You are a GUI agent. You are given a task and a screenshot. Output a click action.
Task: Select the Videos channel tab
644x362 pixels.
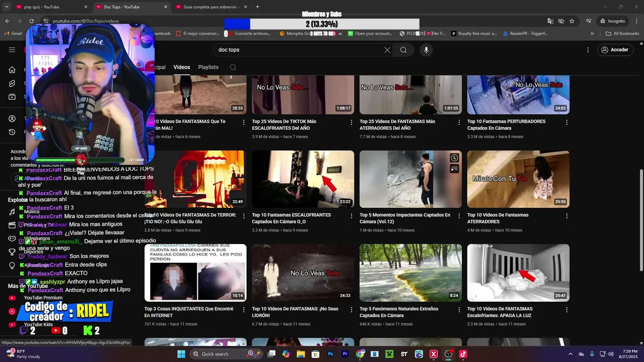pos(182,67)
